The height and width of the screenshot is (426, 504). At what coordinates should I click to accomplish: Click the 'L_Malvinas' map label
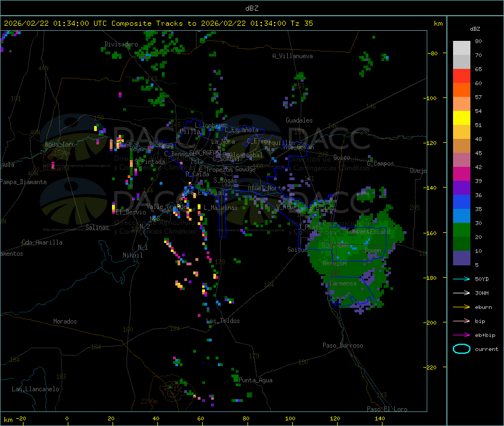[x=221, y=208]
